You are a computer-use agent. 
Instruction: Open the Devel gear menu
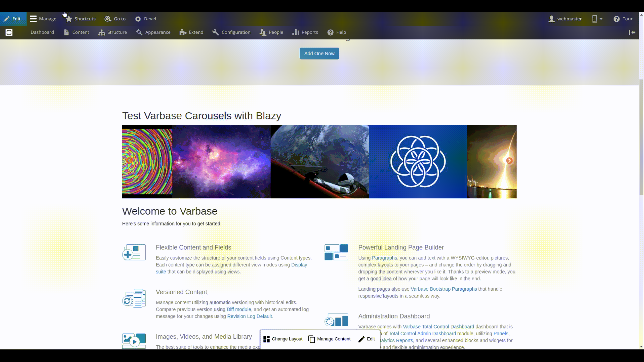point(145,19)
